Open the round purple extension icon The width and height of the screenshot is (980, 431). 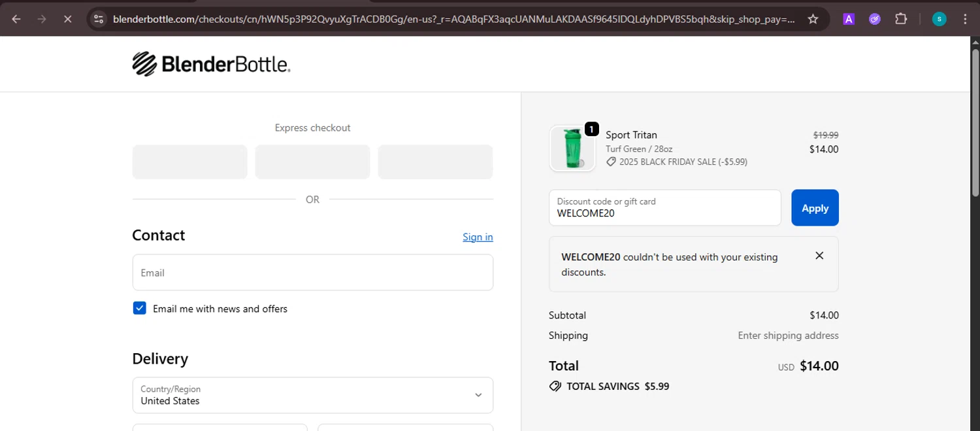tap(875, 19)
